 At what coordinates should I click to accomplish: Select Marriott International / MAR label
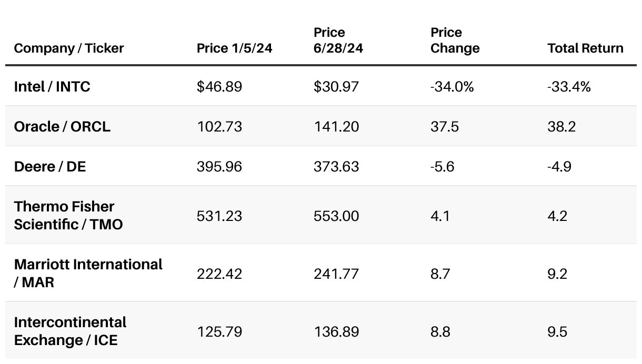pyautogui.click(x=88, y=273)
